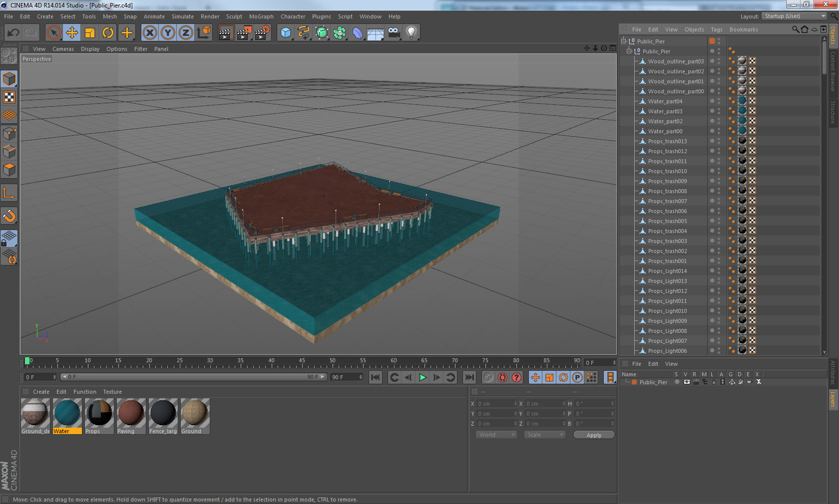Switch to Texture mode
The width and height of the screenshot is (839, 504).
click(9, 97)
